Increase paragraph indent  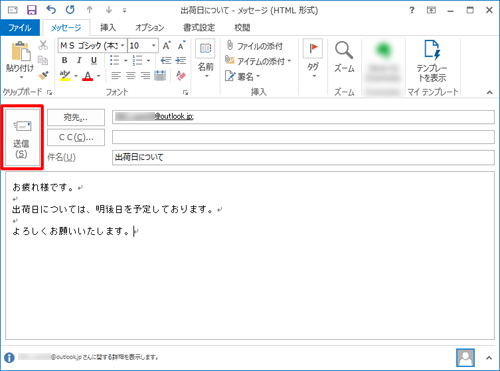click(x=181, y=60)
